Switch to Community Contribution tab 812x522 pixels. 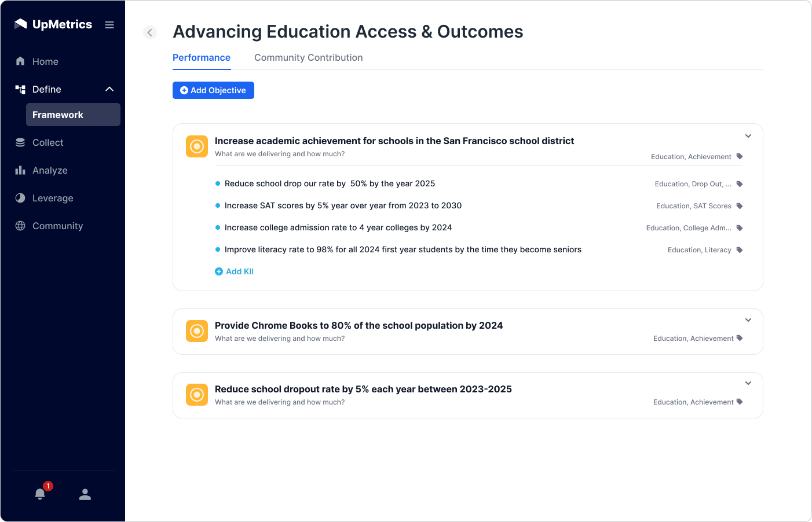click(308, 58)
